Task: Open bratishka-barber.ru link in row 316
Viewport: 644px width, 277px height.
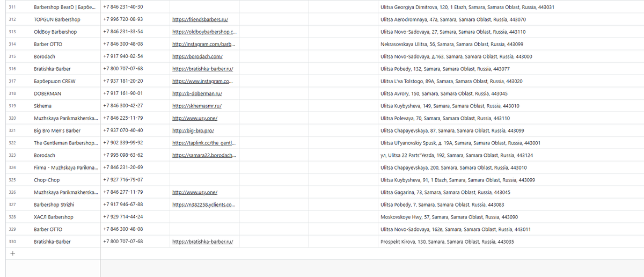Action: point(203,69)
